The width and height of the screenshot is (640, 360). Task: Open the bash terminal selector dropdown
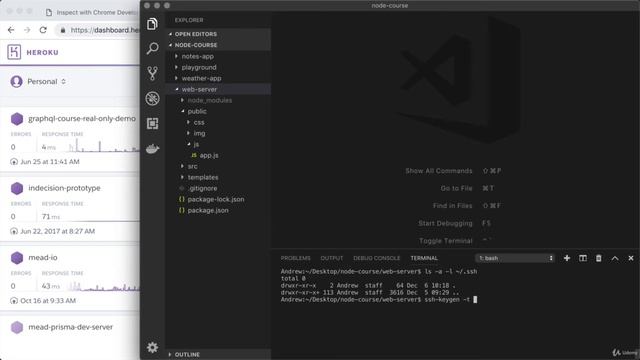[x=516, y=258]
